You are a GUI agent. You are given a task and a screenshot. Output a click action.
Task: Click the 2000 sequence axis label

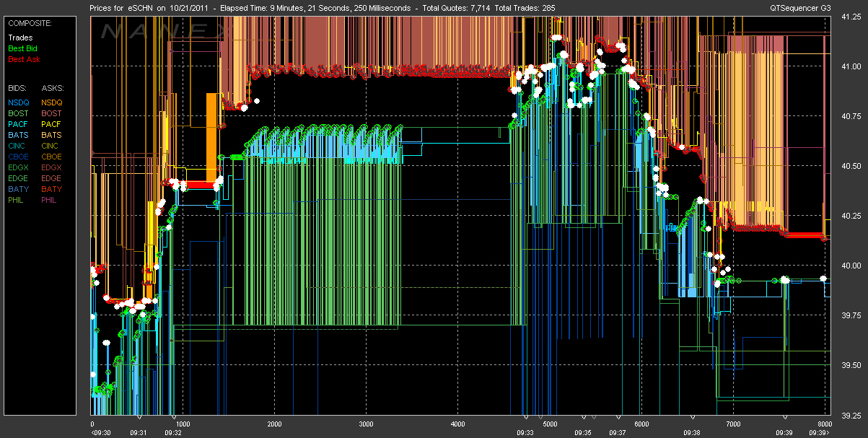274,424
